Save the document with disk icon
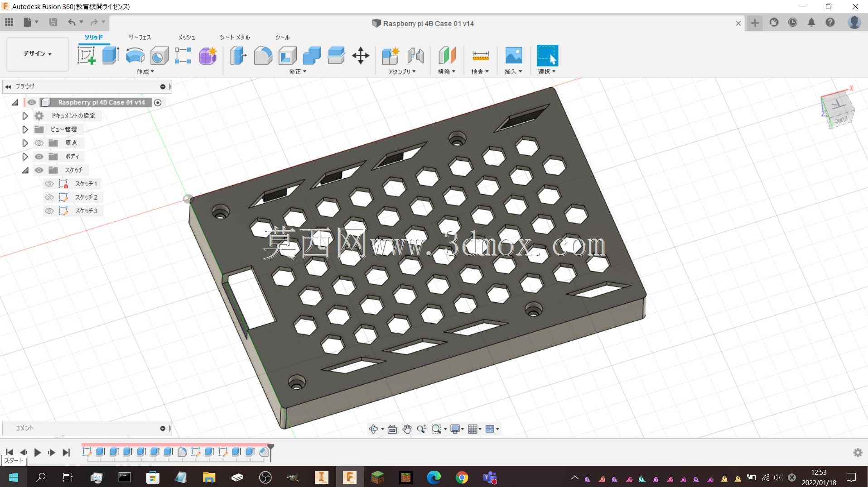 pyautogui.click(x=53, y=22)
